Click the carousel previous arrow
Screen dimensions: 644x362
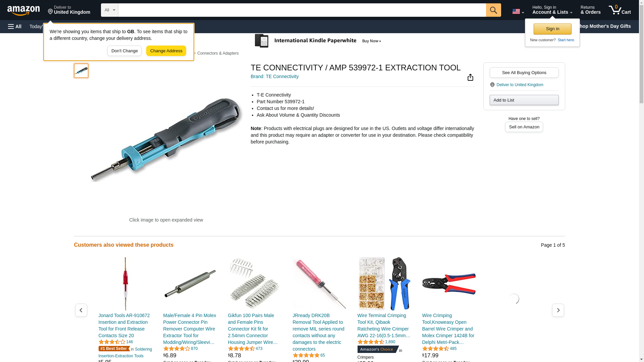81,310
